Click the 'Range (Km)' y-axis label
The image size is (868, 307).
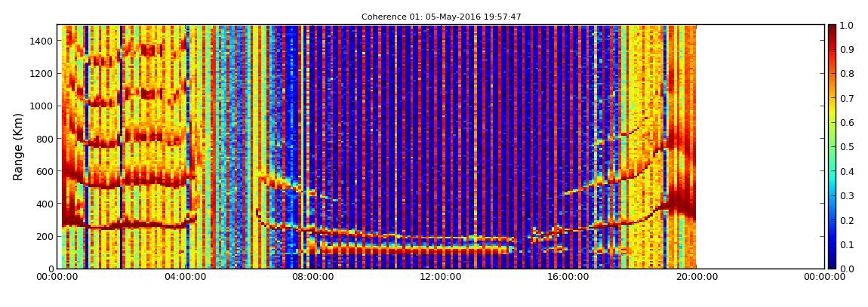(17, 146)
